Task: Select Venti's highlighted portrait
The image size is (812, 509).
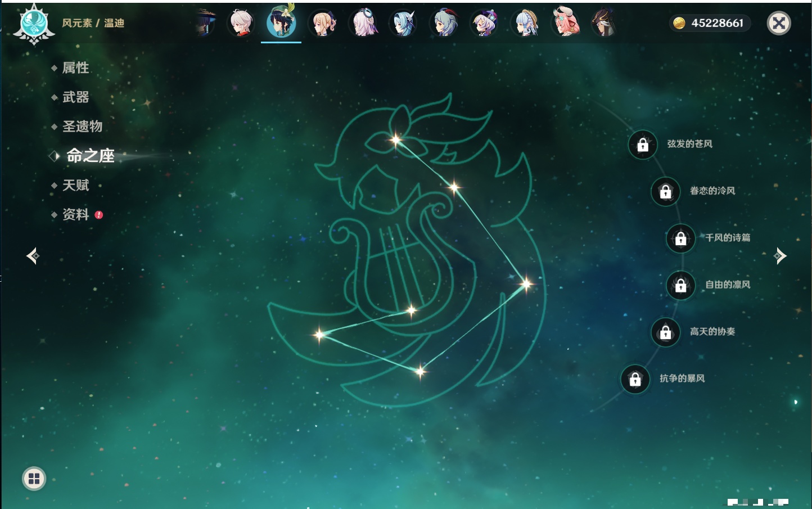Action: pyautogui.click(x=281, y=22)
